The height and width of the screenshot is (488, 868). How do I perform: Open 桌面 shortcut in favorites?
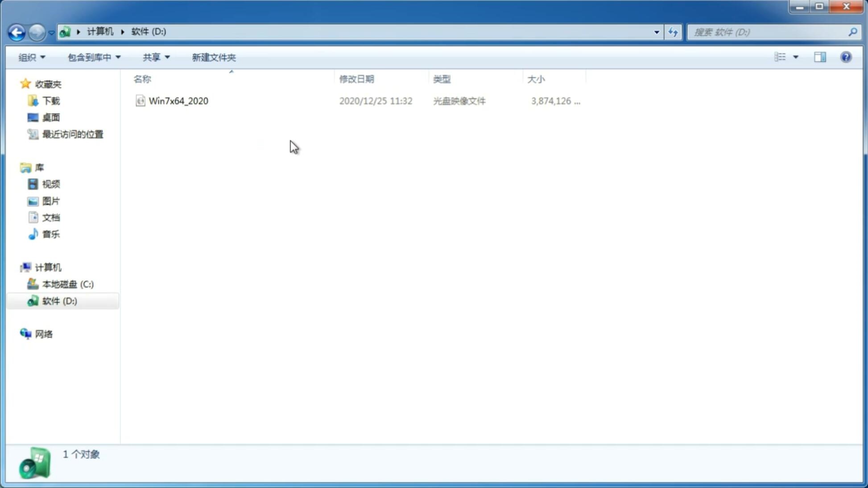click(x=51, y=117)
